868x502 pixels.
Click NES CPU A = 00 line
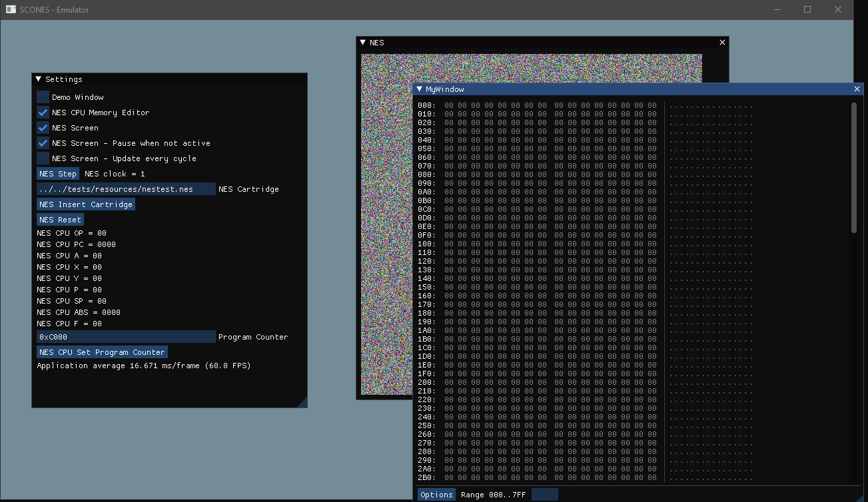click(69, 256)
